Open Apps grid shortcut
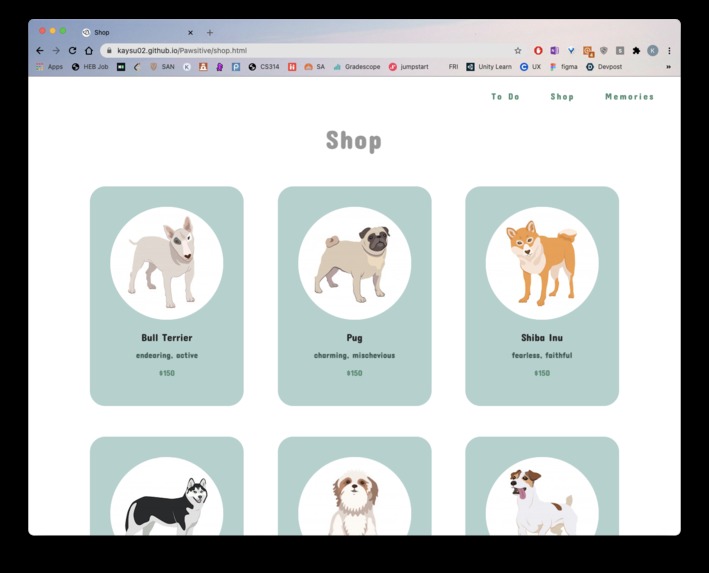This screenshot has width=709, height=573. point(49,67)
